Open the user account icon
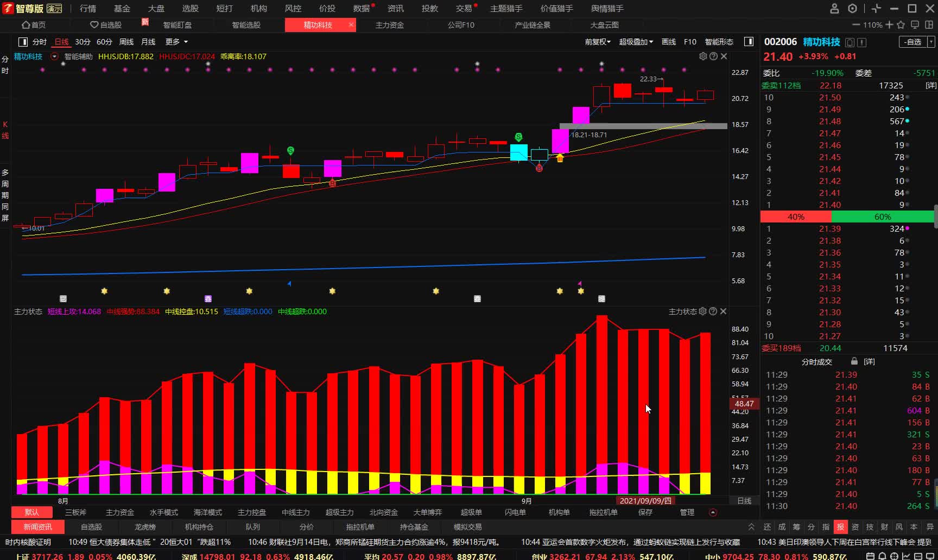The height and width of the screenshot is (560, 938). point(834,9)
